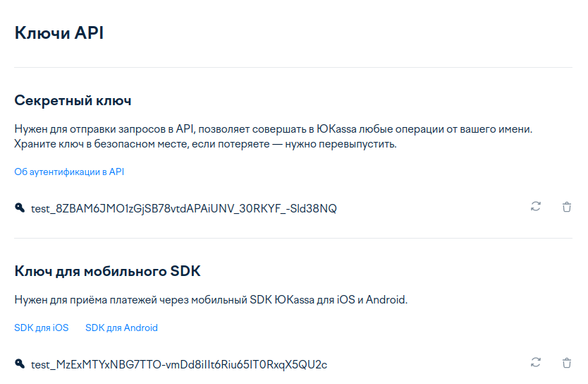The image size is (588, 384).
Task: Select the mobile SDK key text test_MzExMTYx…
Action: click(x=179, y=364)
